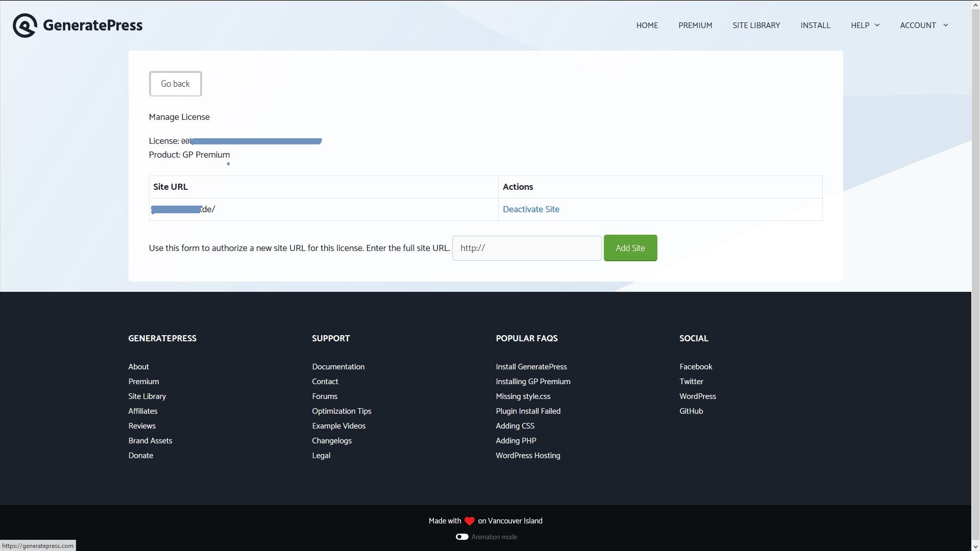Toggle the Animation mode switch

point(462,537)
